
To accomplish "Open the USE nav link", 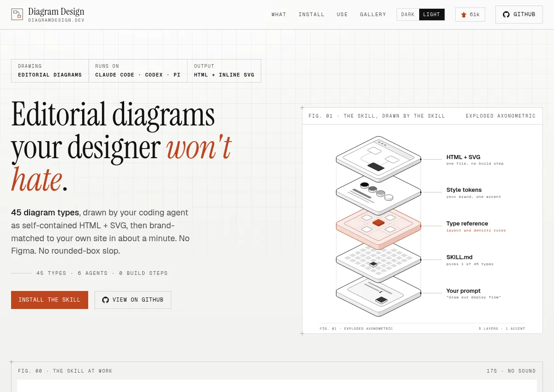I will coord(343,14).
